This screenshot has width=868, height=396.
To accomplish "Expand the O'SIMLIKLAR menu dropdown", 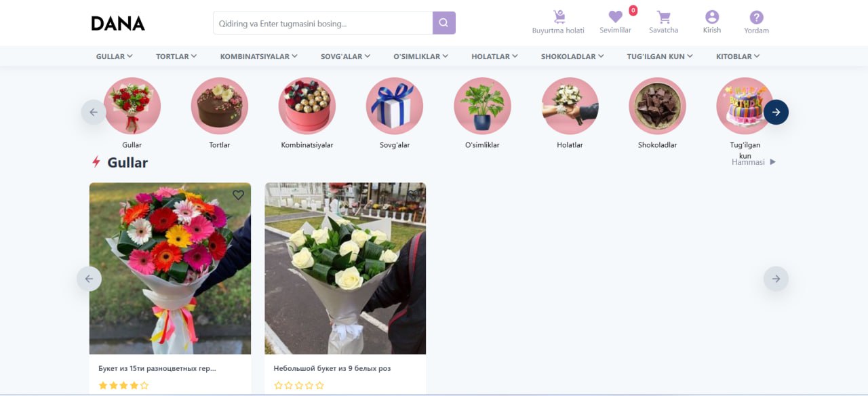I will click(x=421, y=56).
